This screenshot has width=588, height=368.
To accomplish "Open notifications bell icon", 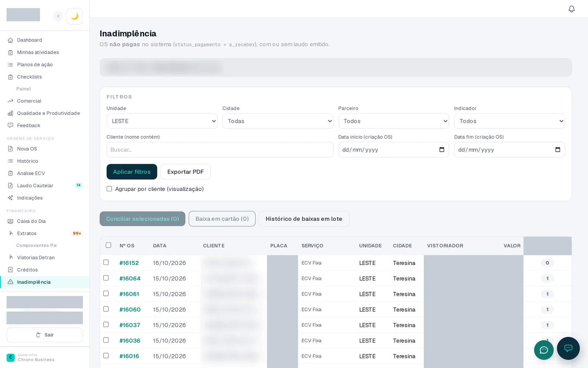I will pyautogui.click(x=571, y=9).
